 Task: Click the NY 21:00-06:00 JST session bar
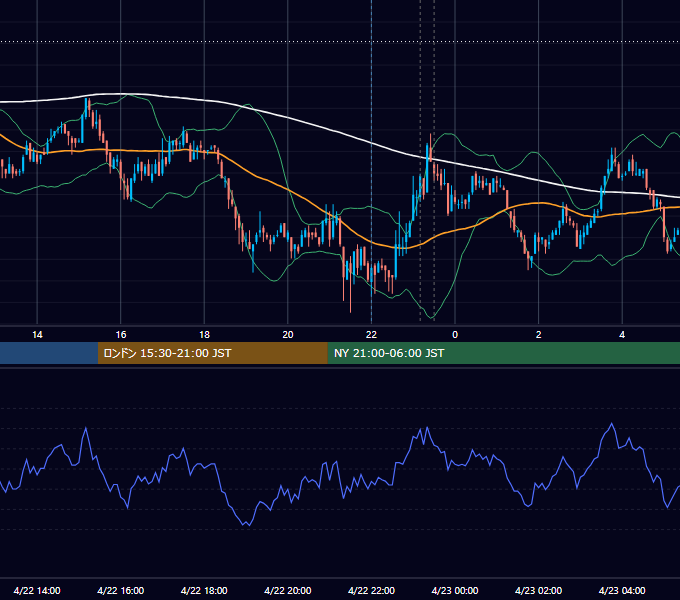pos(503,353)
